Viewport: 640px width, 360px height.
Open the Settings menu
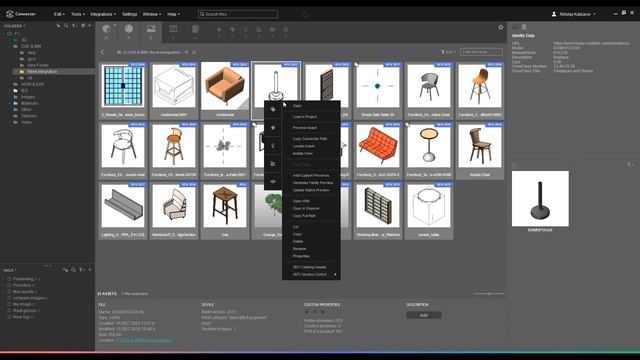[129, 14]
